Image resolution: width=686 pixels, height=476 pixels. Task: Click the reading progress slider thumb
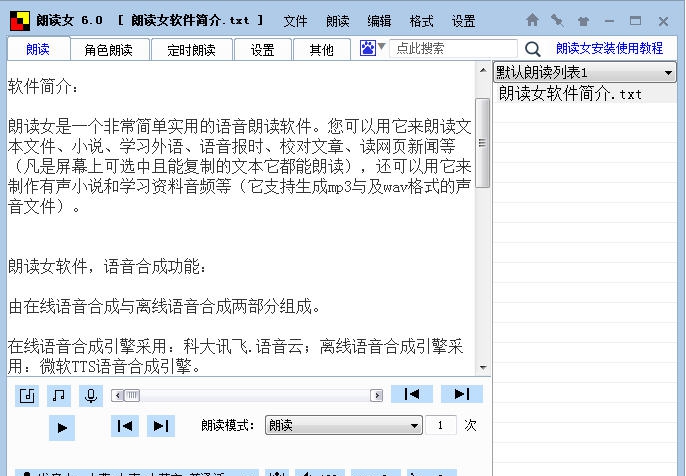pyautogui.click(x=132, y=396)
